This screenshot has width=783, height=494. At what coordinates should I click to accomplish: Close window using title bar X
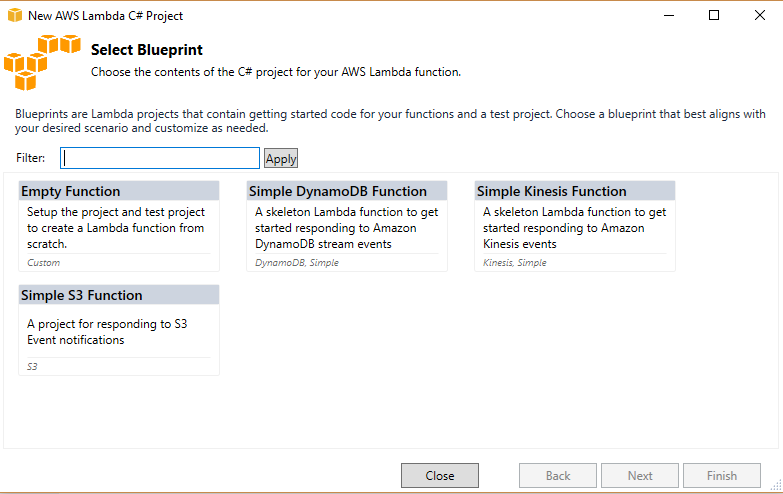pyautogui.click(x=760, y=15)
